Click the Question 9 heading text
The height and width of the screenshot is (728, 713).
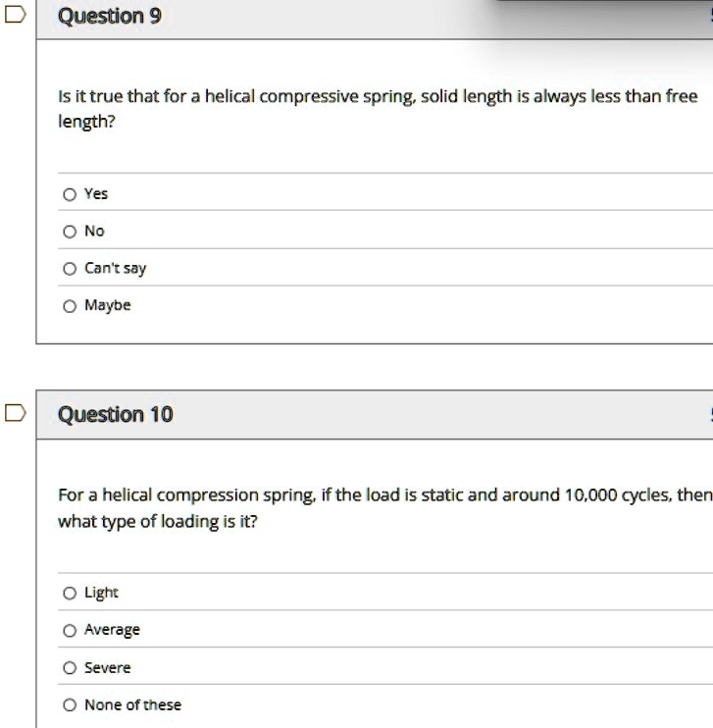[110, 17]
